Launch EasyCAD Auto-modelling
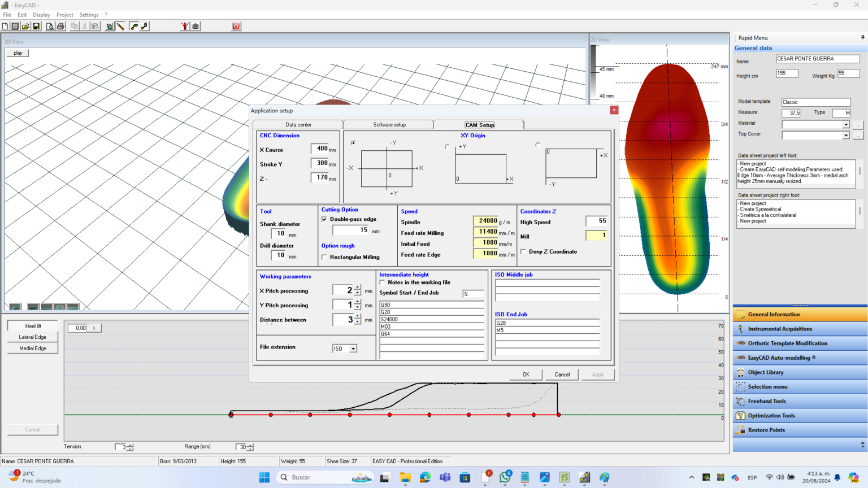This screenshot has height=488, width=868. (x=783, y=358)
